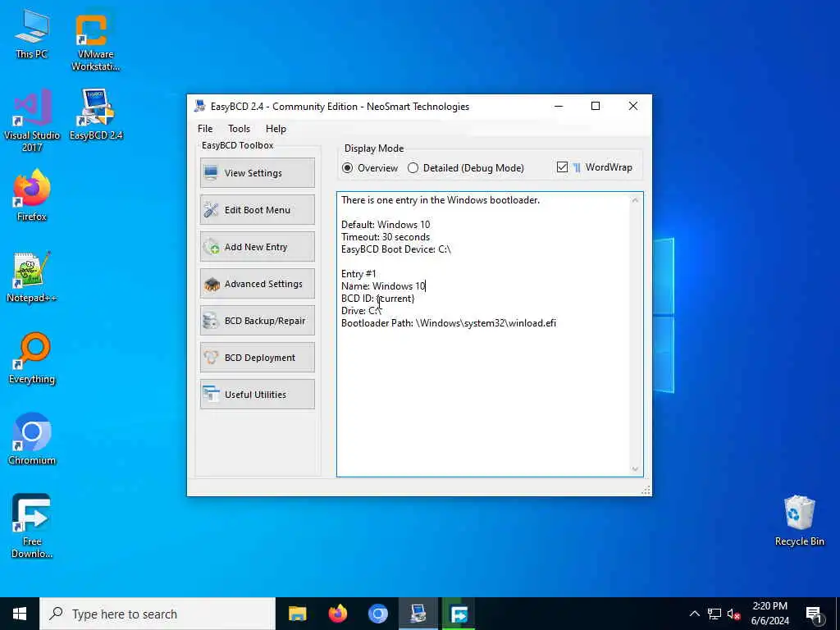The height and width of the screenshot is (630, 840).
Task: Open the Help menu
Action: (276, 129)
